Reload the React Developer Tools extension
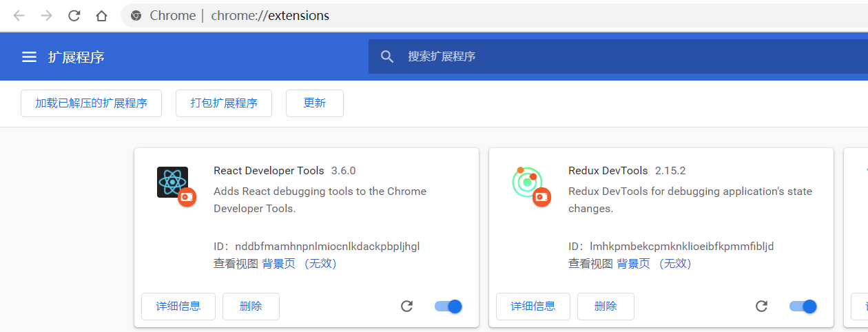Viewport: 868px width, 332px height. [x=407, y=307]
